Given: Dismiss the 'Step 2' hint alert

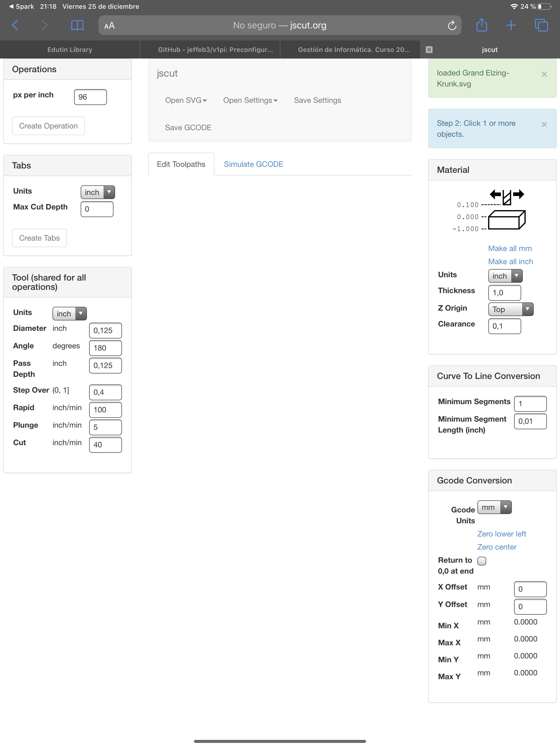Looking at the screenshot, I should (x=544, y=125).
